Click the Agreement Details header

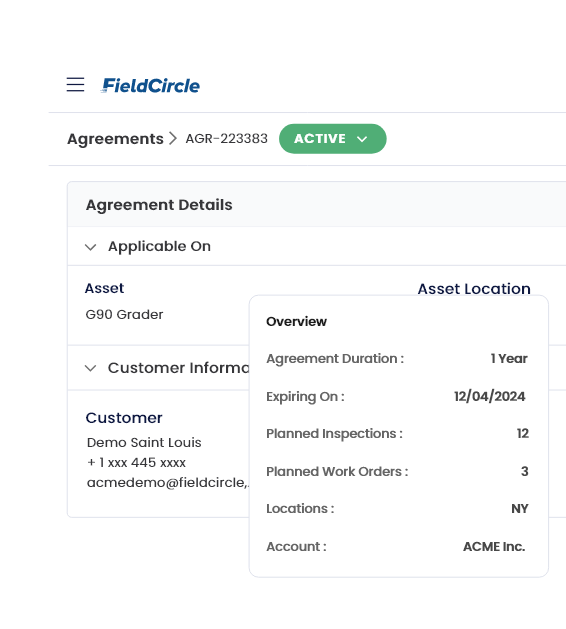[159, 205]
